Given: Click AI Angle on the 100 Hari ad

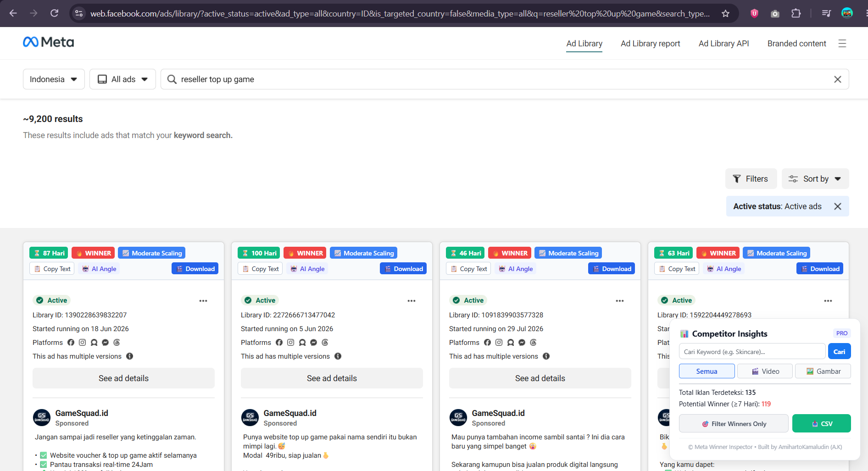Looking at the screenshot, I should click(307, 269).
